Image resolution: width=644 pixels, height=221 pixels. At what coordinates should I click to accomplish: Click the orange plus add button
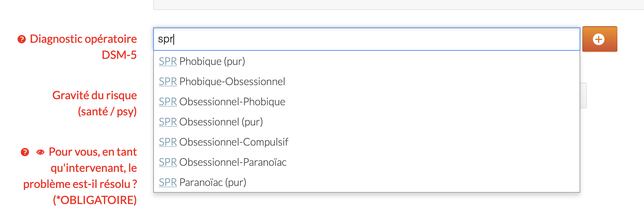(x=599, y=39)
